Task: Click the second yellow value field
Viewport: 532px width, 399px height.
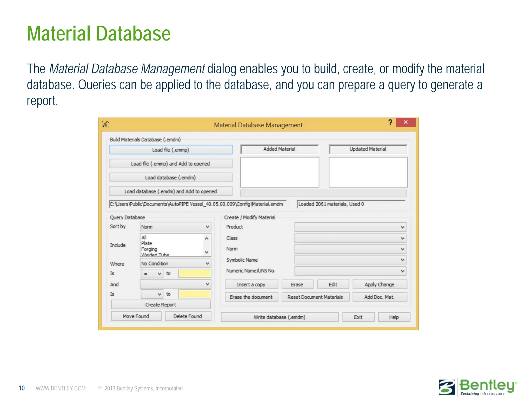Action: pos(195,294)
